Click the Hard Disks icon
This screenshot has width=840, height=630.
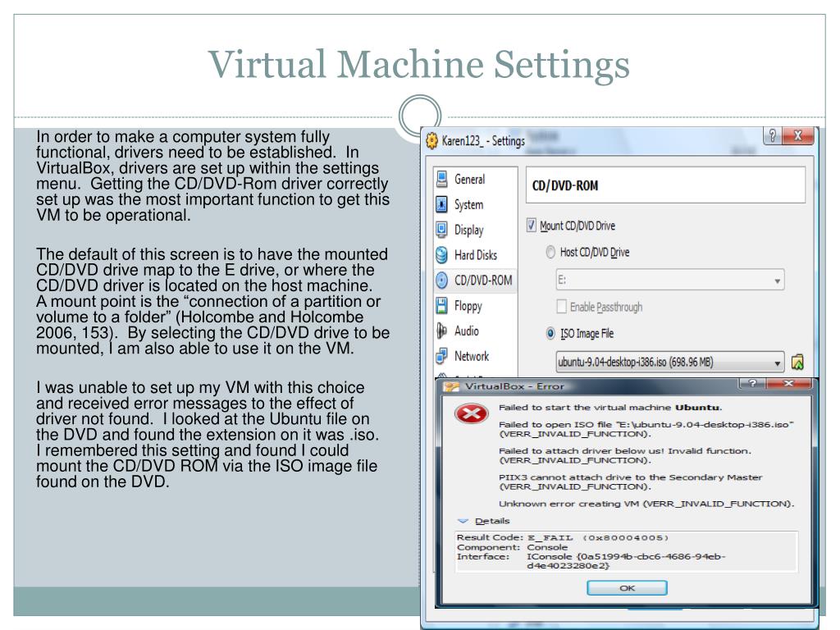[442, 255]
